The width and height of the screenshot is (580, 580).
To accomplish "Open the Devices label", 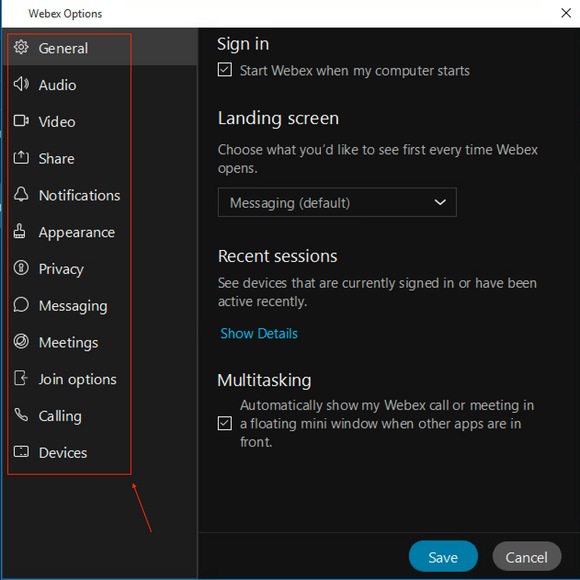I will (63, 453).
